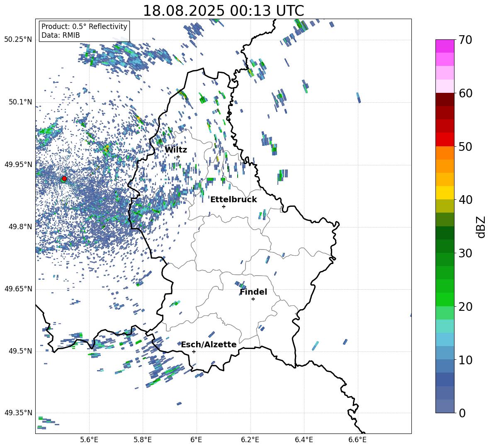Click the 40 tick on colorbar
Viewport: 491px width, 448px height.
click(x=465, y=200)
